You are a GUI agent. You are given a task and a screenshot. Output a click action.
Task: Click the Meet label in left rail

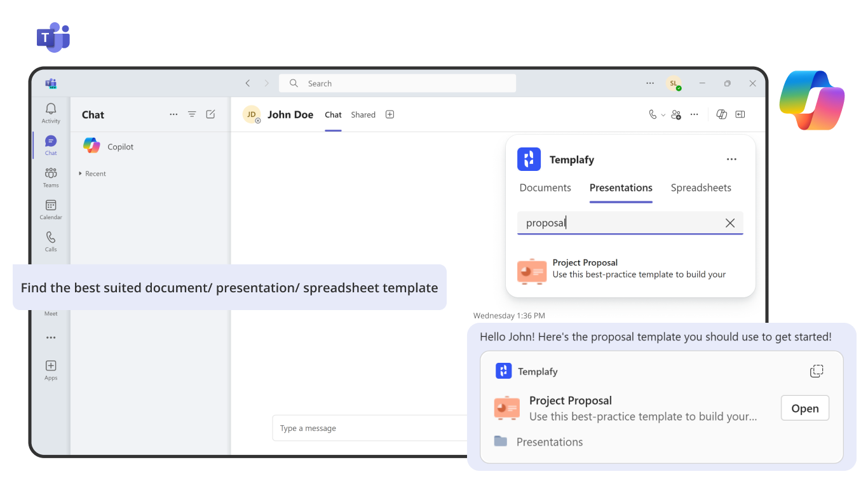pos(51,314)
